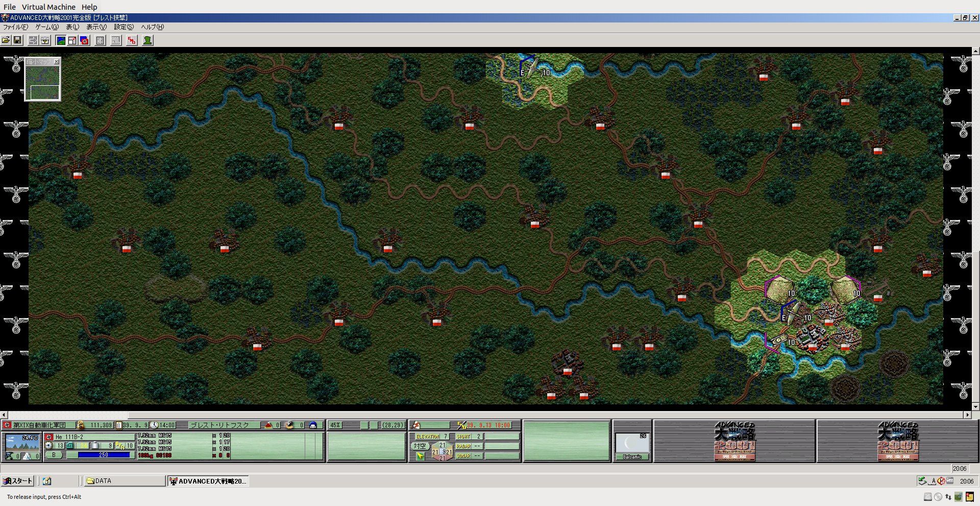The image size is (980, 506).
Task: Click the red pyramid counter icon
Action: (x=268, y=425)
